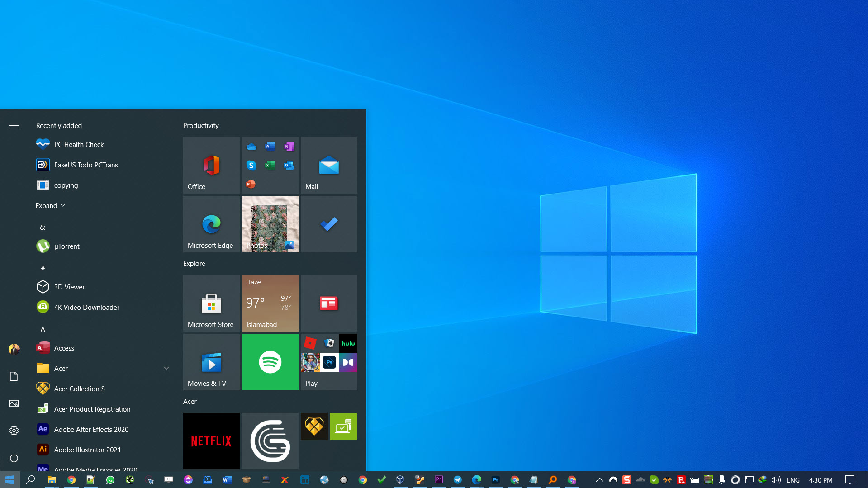Viewport: 868px width, 488px height.
Task: Open Acer Collection S in app list
Action: point(103,389)
